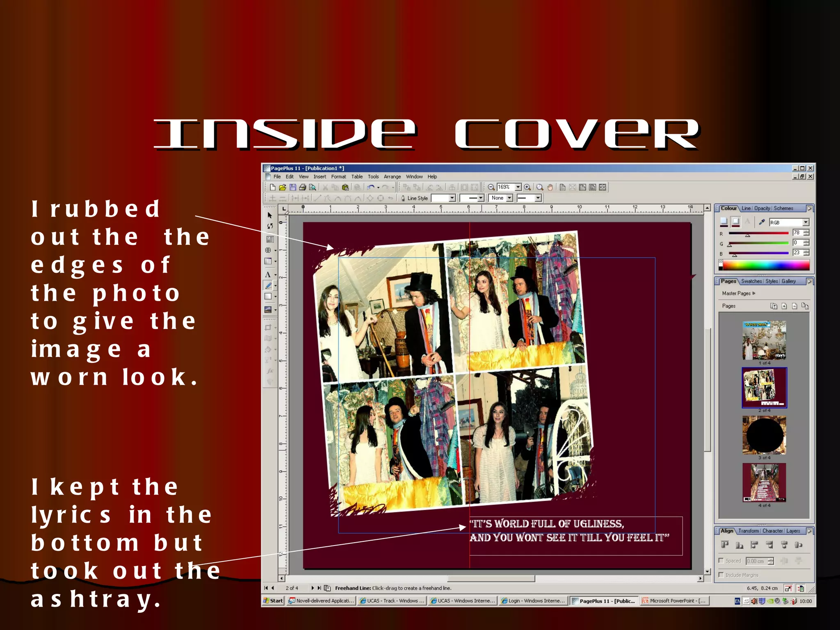Viewport: 840px width, 630px height.
Task: Switch to Microsoft PowerPoint taskbar button
Action: click(x=675, y=601)
